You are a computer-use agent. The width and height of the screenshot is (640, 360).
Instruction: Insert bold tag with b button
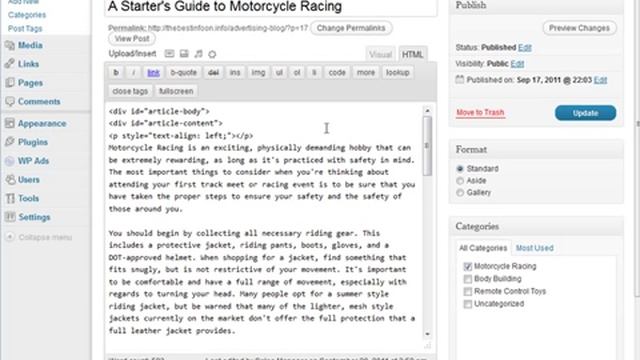click(x=116, y=73)
